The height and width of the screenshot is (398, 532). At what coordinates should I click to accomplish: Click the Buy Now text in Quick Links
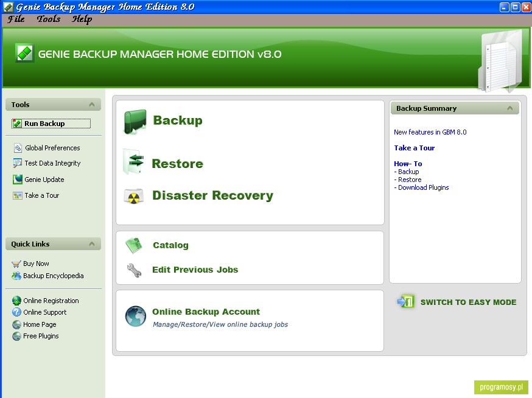(x=36, y=264)
